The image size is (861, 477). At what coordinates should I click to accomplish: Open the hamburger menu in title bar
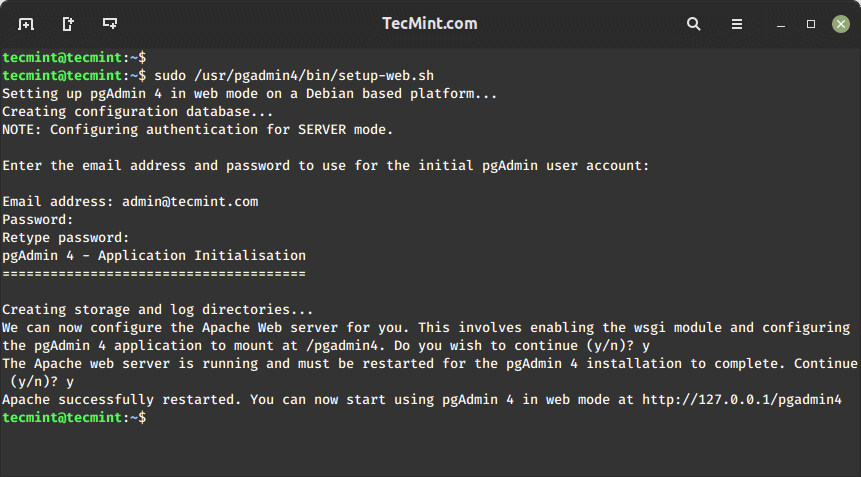[737, 23]
